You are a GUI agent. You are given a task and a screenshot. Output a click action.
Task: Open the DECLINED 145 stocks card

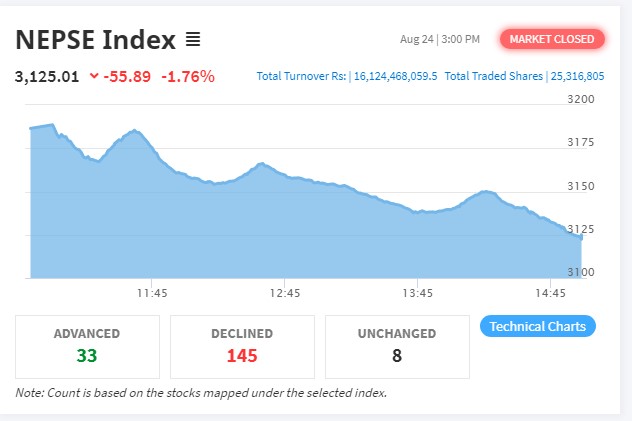(x=242, y=346)
